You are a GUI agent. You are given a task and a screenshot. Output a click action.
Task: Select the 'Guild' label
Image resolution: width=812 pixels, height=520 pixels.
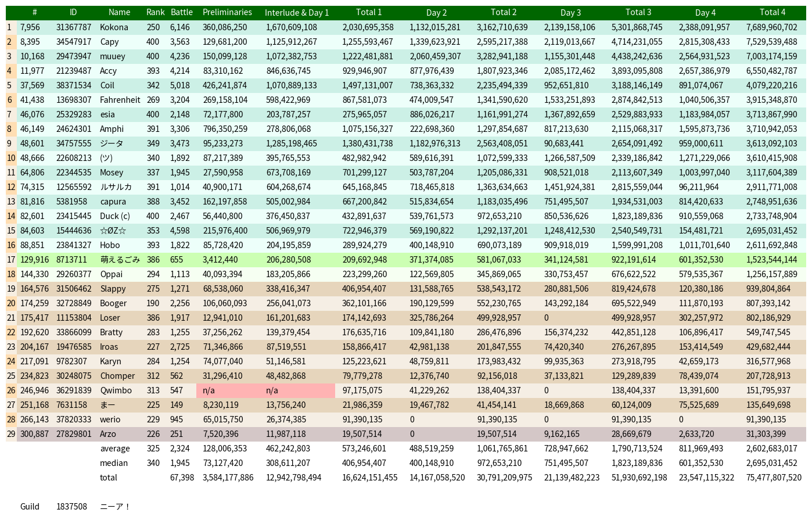pos(30,507)
